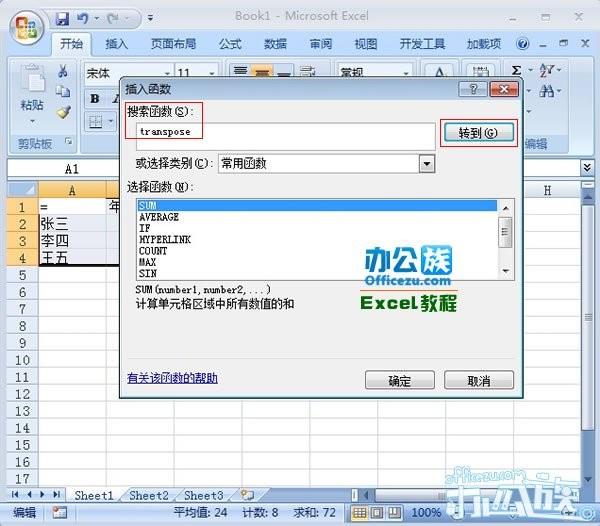Click the dialog help question button
This screenshot has height=526, width=600.
coord(473,89)
